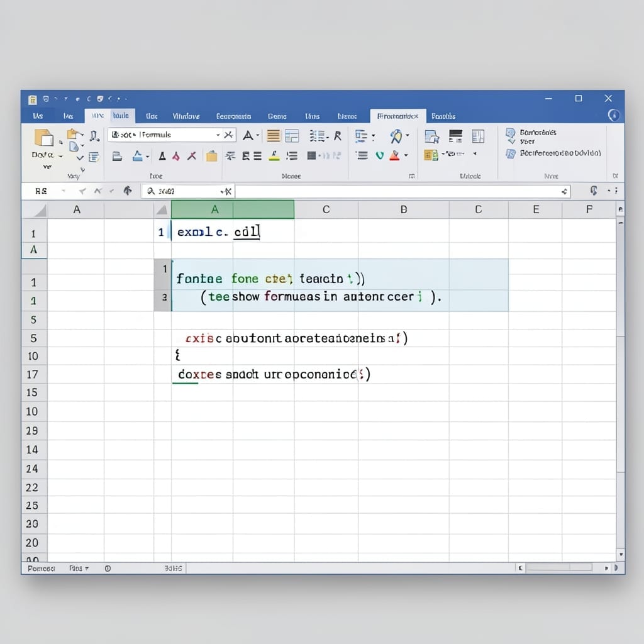This screenshot has width=644, height=644.
Task: Select the highlighted green column A header
Action: 233,209
